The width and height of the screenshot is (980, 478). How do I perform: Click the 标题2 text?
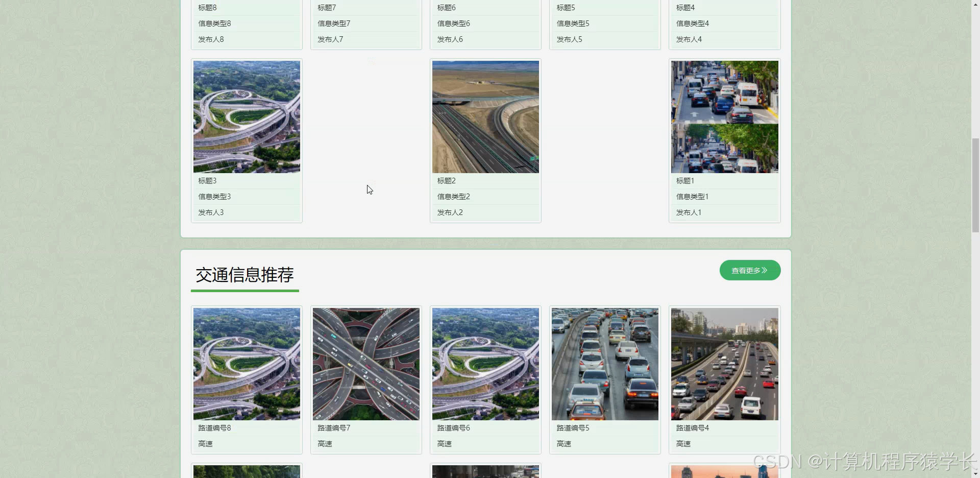[x=446, y=181]
